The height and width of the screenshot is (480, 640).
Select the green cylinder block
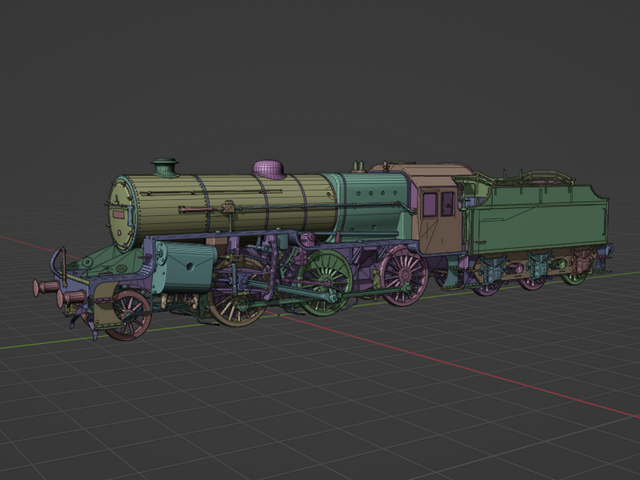pyautogui.click(x=185, y=268)
